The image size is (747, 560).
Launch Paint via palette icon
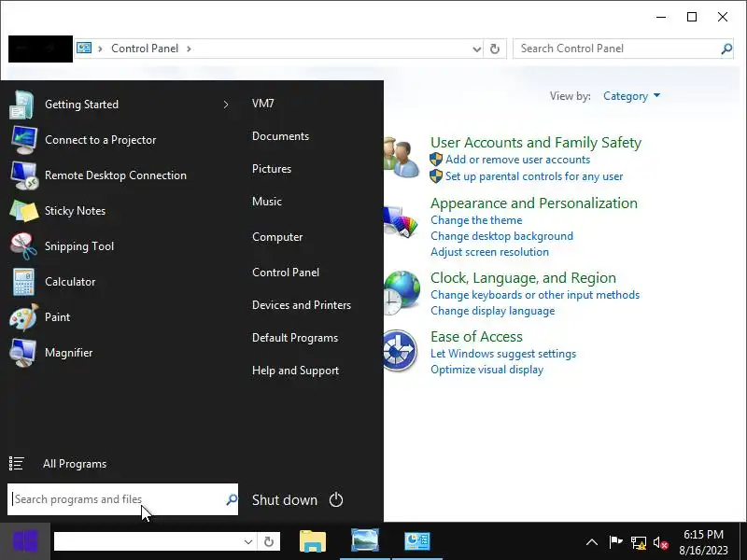[24, 317]
